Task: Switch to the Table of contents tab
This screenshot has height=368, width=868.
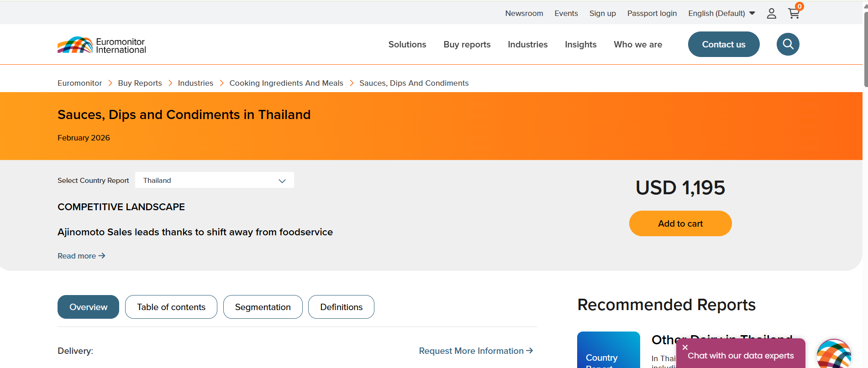Action: [x=171, y=307]
